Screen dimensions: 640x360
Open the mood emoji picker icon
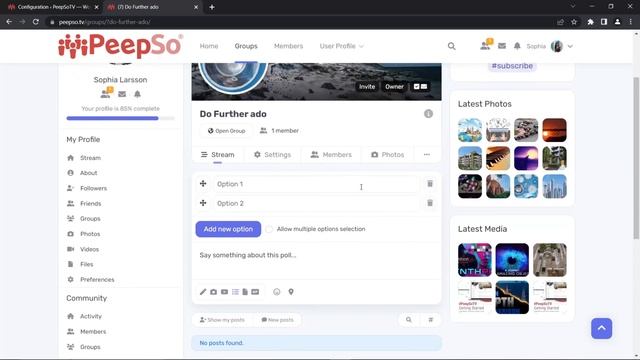(x=277, y=292)
